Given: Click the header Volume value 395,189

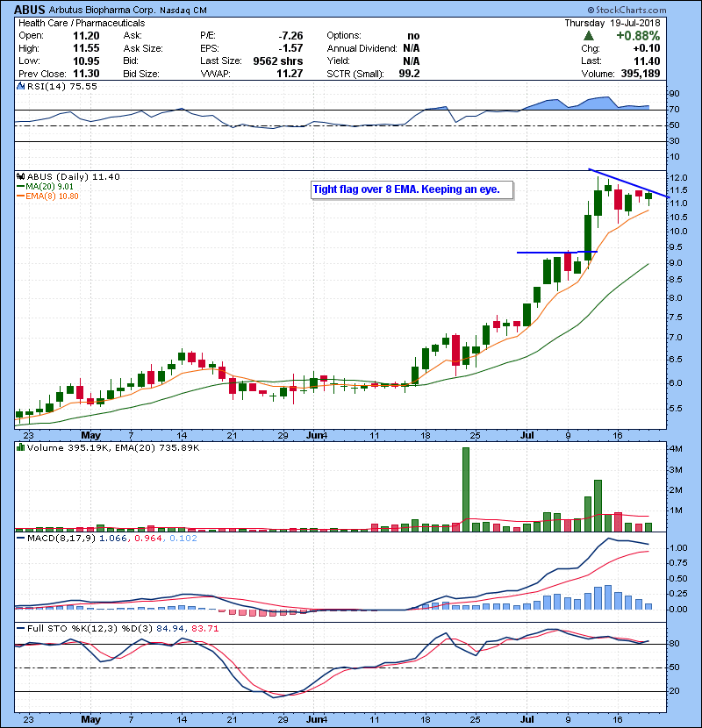Looking at the screenshot, I should (x=641, y=74).
